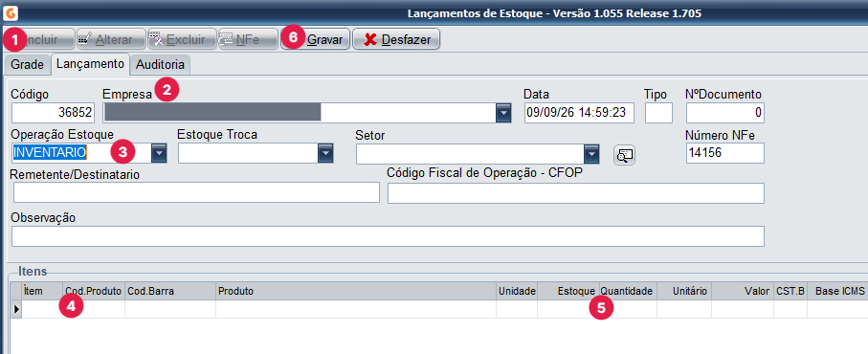Screen dimensions: 868x354
Task: Click the Tipo input field
Action: (x=658, y=113)
